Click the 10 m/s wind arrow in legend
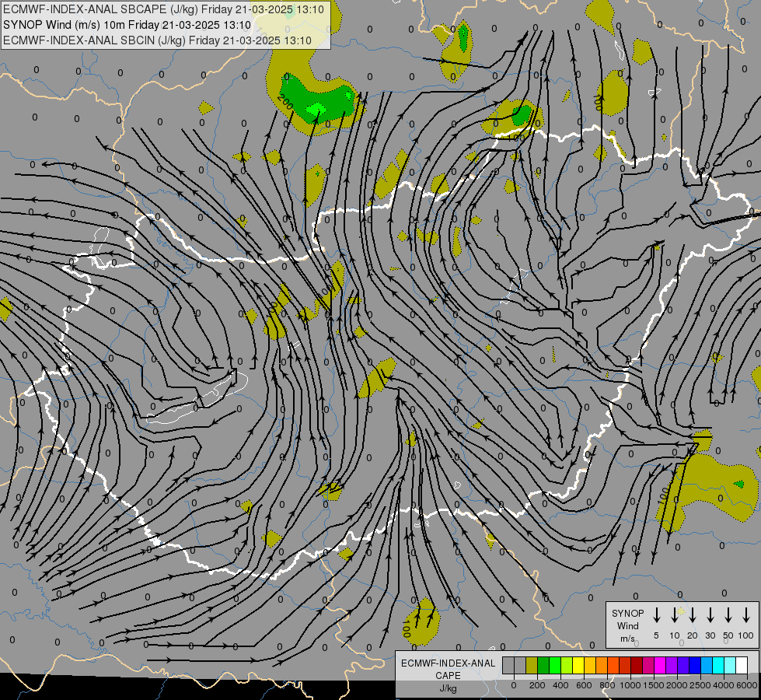761x700 pixels. click(674, 615)
